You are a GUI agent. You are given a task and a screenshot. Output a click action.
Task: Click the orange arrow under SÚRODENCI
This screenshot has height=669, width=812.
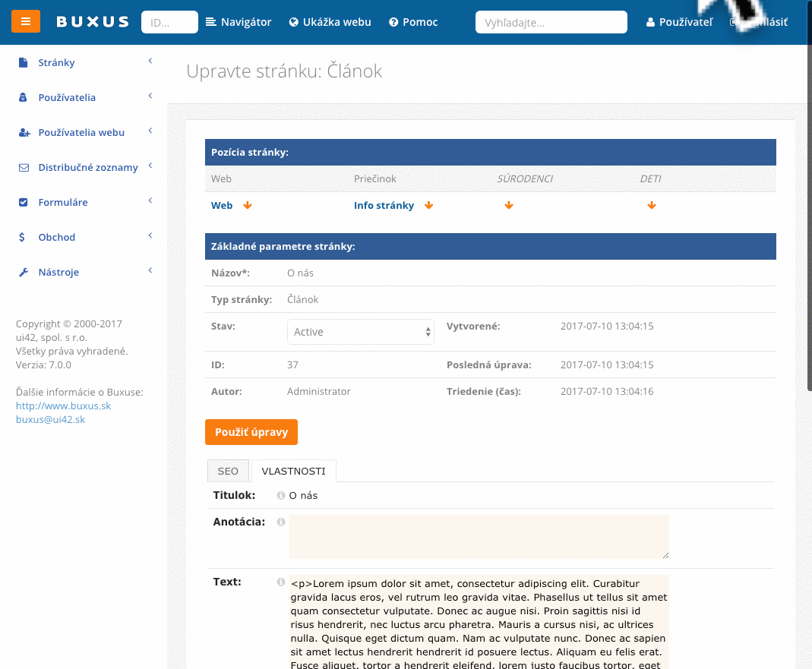[509, 205]
